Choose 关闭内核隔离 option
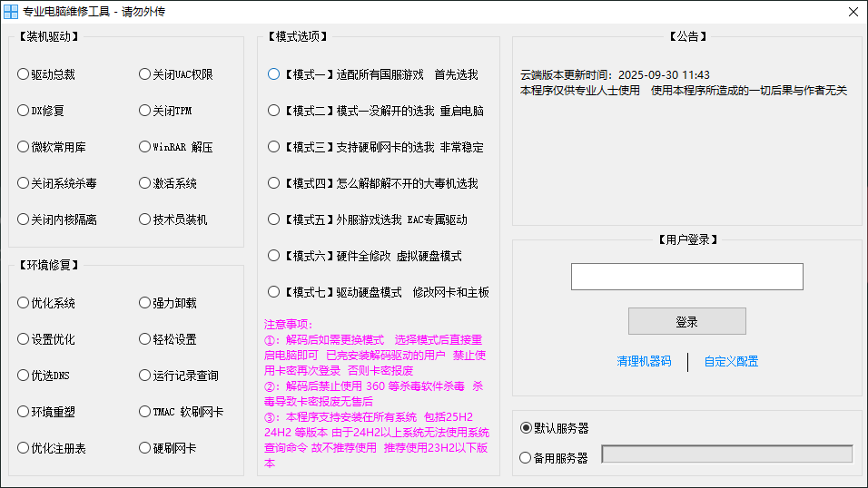Image resolution: width=868 pixels, height=488 pixels. pos(24,220)
